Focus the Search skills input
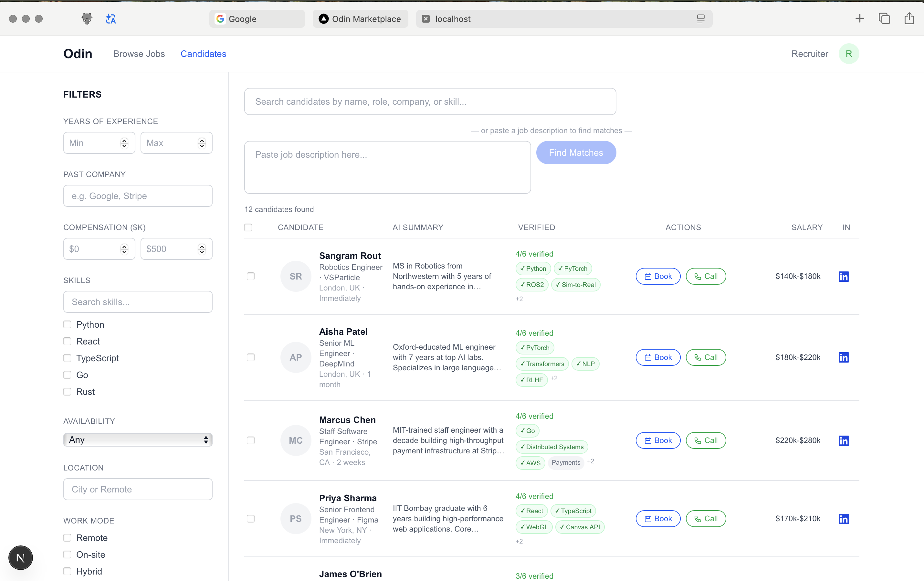 (138, 302)
